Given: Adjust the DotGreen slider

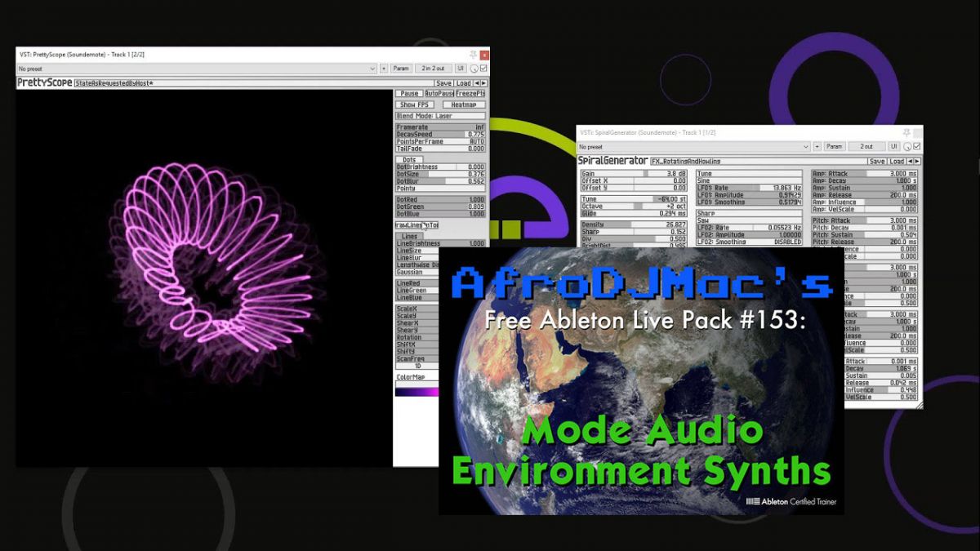Looking at the screenshot, I should [441, 207].
